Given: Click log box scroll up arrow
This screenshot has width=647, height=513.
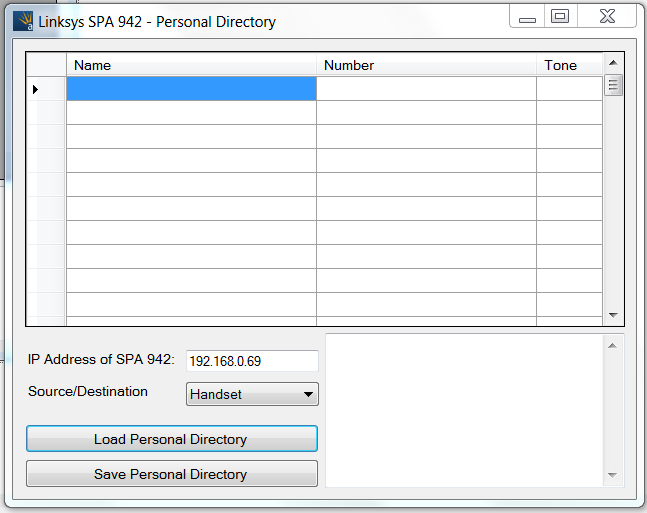Looking at the screenshot, I should pyautogui.click(x=613, y=346).
